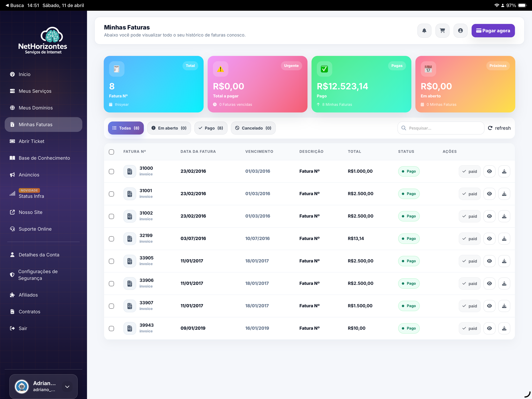View invoice 31001 using eye icon
Screen dimensions: 532x399
[x=489, y=194]
